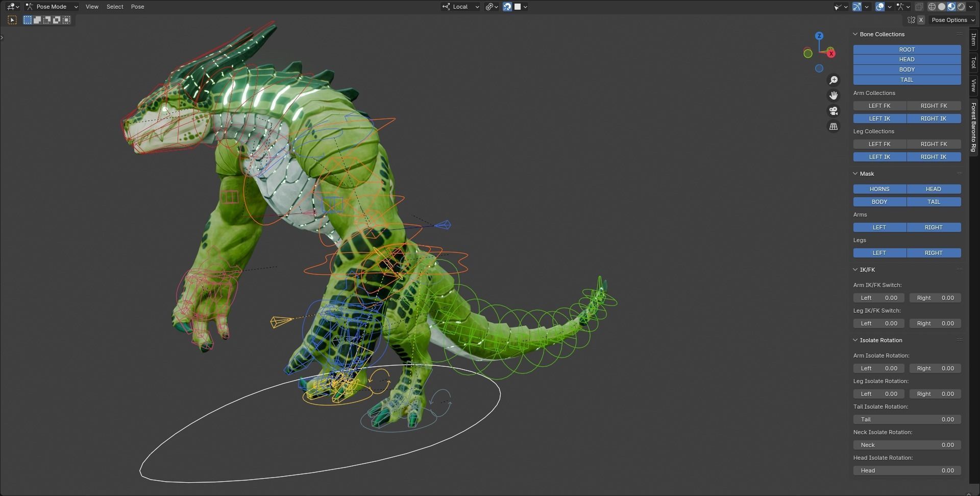
Task: Toggle viewport overlays display
Action: 880,7
